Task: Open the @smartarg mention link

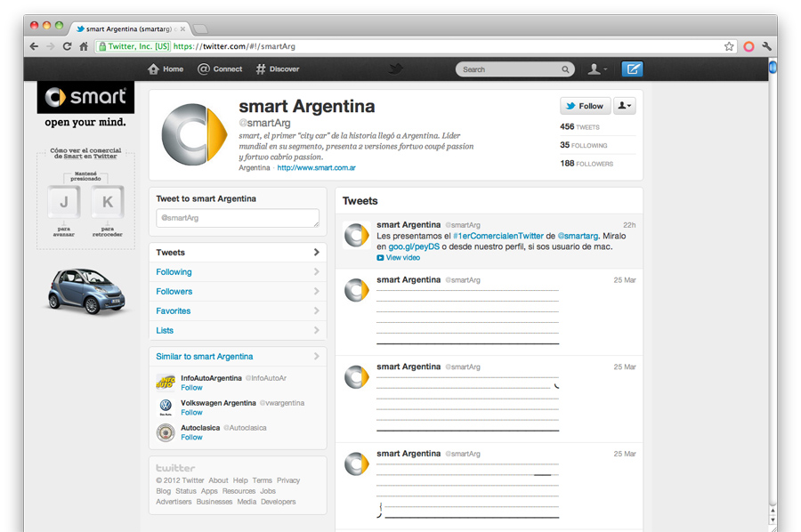Action: click(578, 236)
